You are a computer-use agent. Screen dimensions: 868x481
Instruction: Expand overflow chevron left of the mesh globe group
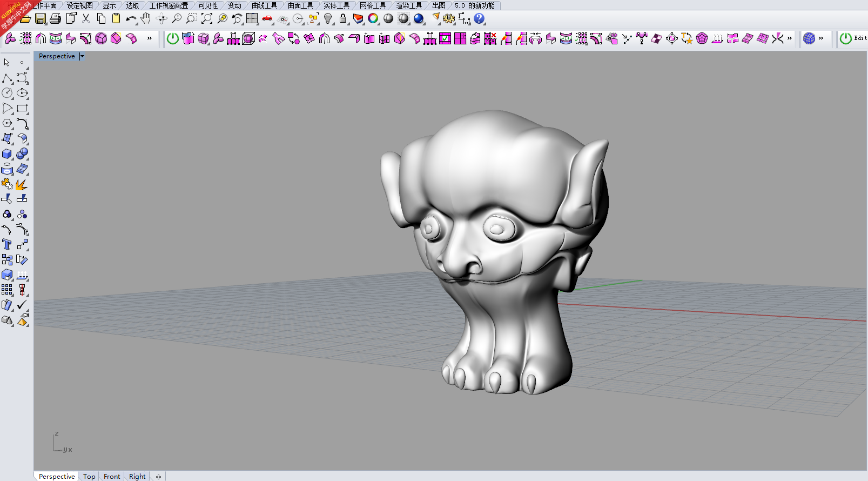pos(790,38)
